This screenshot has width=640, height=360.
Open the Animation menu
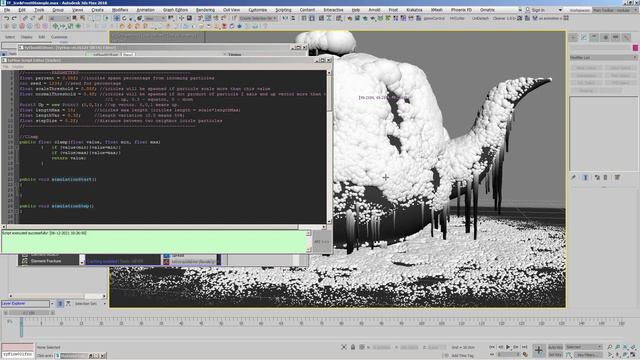pos(145,9)
